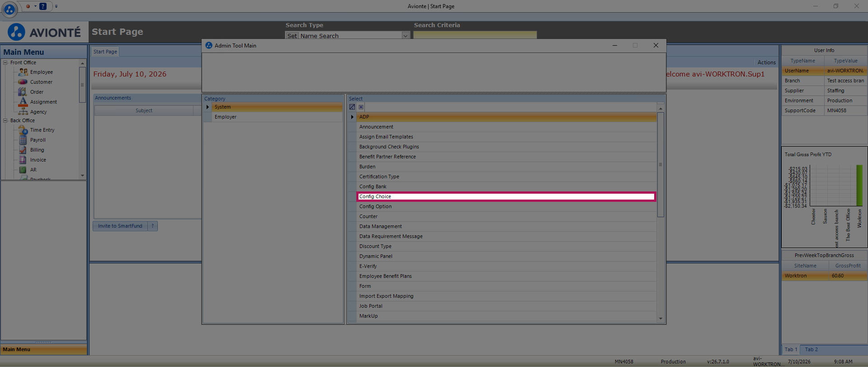Click the Order icon in Main Menu
The width and height of the screenshot is (868, 367).
[23, 92]
